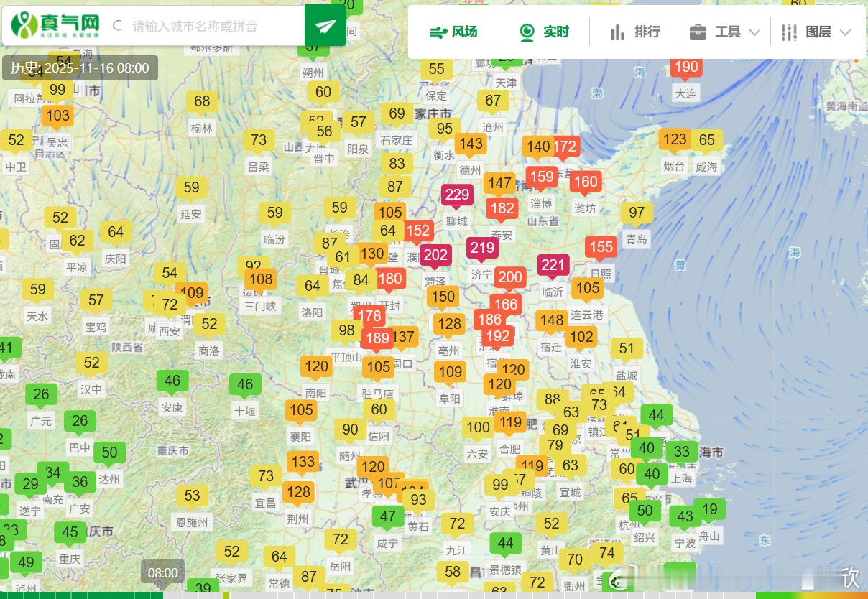The width and height of the screenshot is (868, 599).
Task: Open the 盐城 51 marker
Action: (x=627, y=350)
